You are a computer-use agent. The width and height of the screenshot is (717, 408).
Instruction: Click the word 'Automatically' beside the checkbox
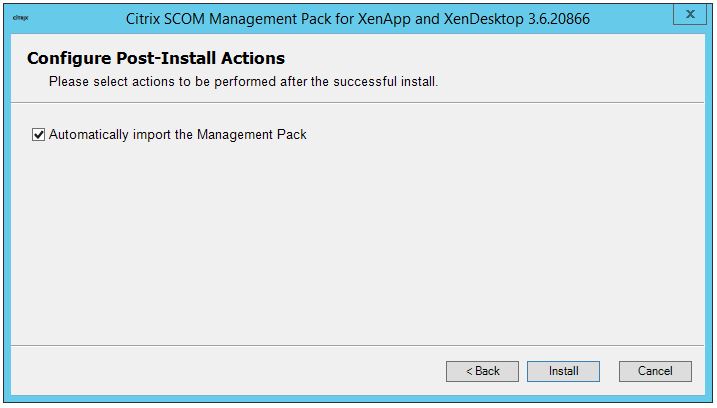point(89,134)
